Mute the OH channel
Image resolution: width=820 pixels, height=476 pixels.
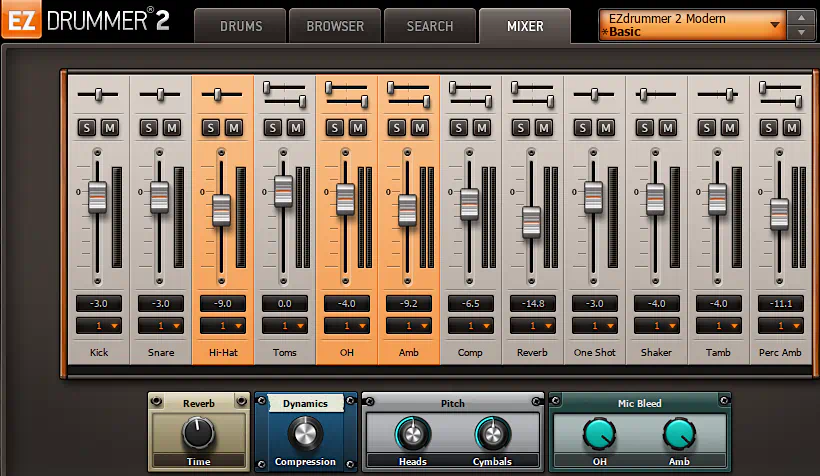(x=358, y=128)
